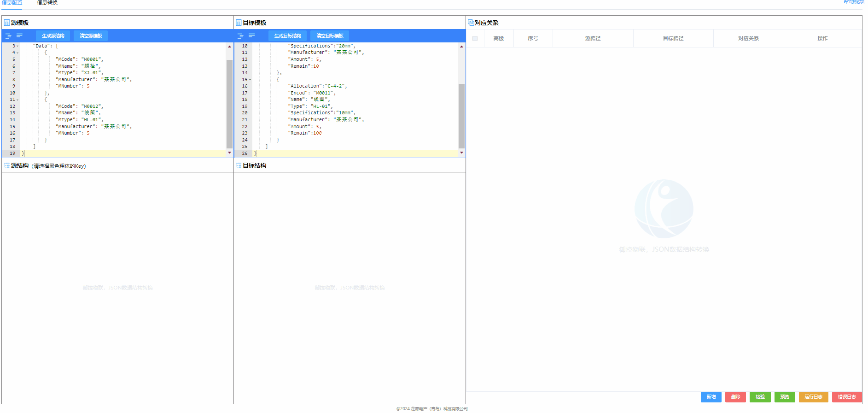The height and width of the screenshot is (413, 868).
Task: Click the 高级 column header
Action: [x=499, y=38]
